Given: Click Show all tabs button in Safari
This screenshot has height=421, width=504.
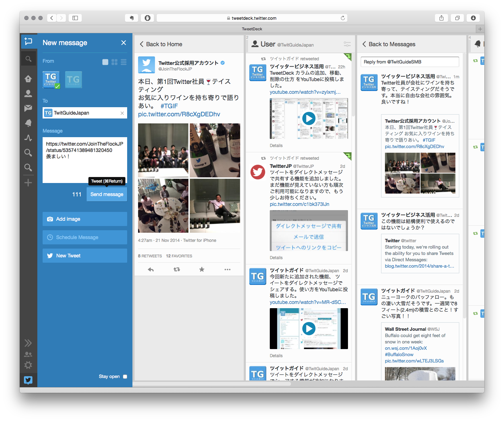Looking at the screenshot, I should 458,18.
